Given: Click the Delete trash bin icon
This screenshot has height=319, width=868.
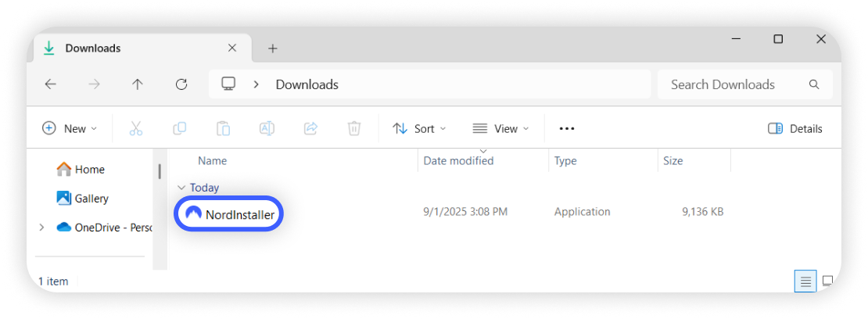Looking at the screenshot, I should tap(354, 128).
